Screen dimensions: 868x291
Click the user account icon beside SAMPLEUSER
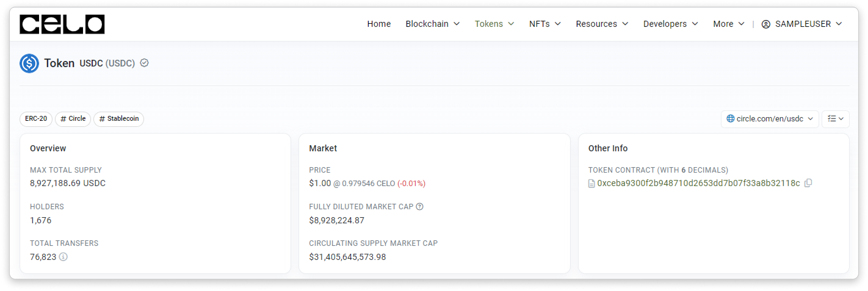[x=766, y=24]
